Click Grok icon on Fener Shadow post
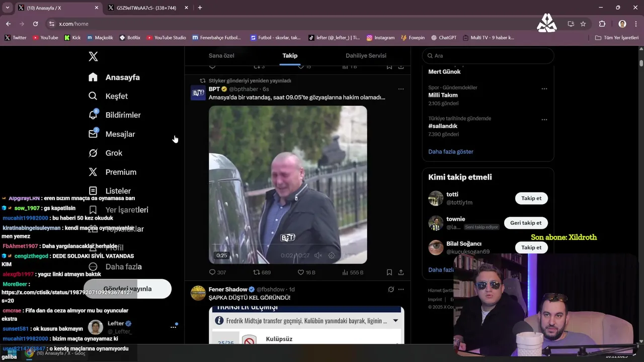The width and height of the screenshot is (644, 362). [391, 290]
